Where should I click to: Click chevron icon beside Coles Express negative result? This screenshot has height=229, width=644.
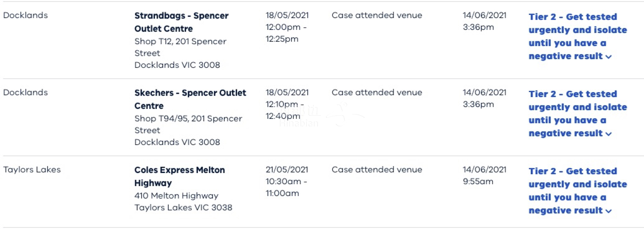[609, 212]
